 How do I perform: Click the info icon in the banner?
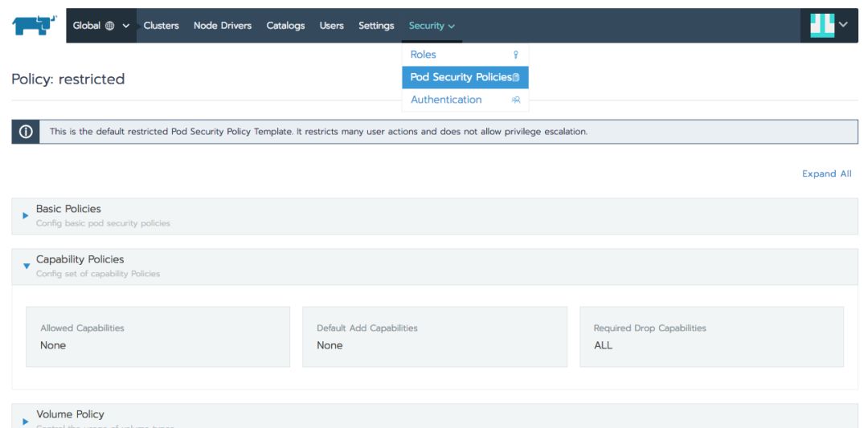click(26, 132)
